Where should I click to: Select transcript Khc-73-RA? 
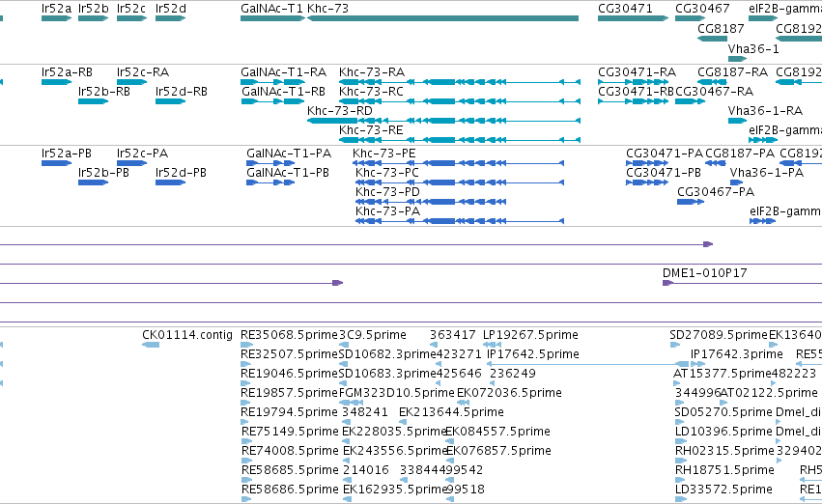372,71
